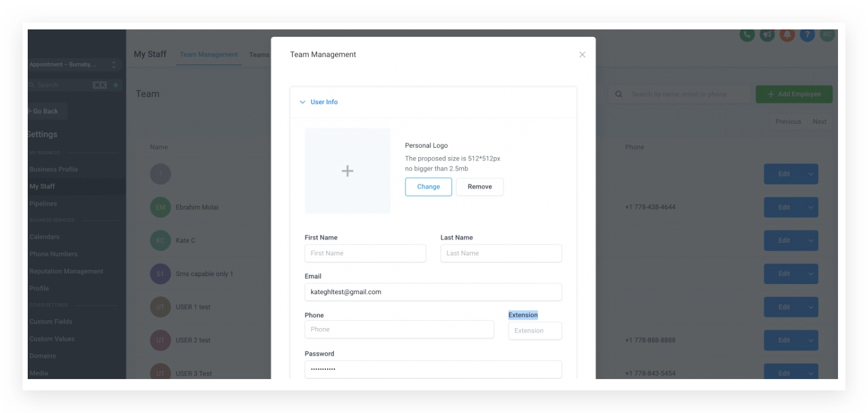The width and height of the screenshot is (868, 413).
Task: Collapse the User Info section
Action: (x=319, y=102)
